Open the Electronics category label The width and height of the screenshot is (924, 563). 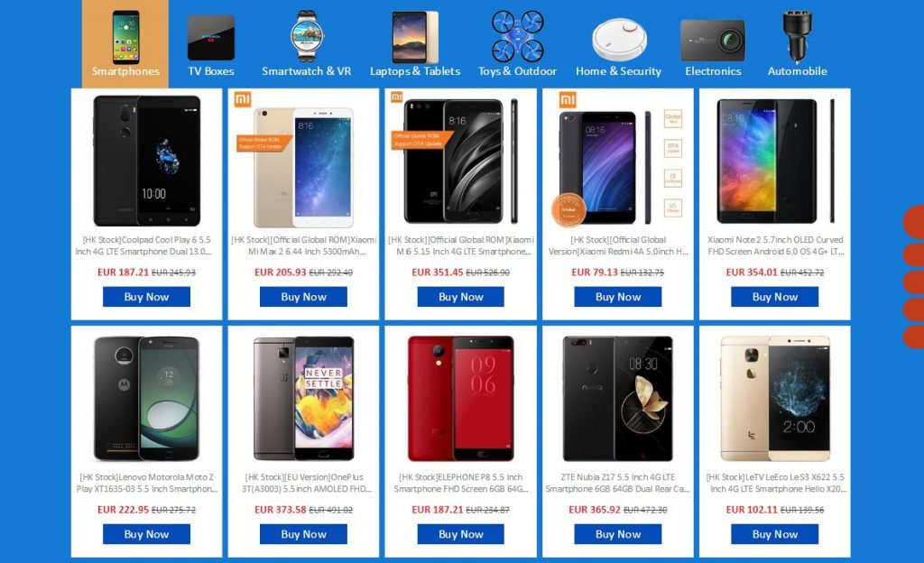(x=713, y=71)
